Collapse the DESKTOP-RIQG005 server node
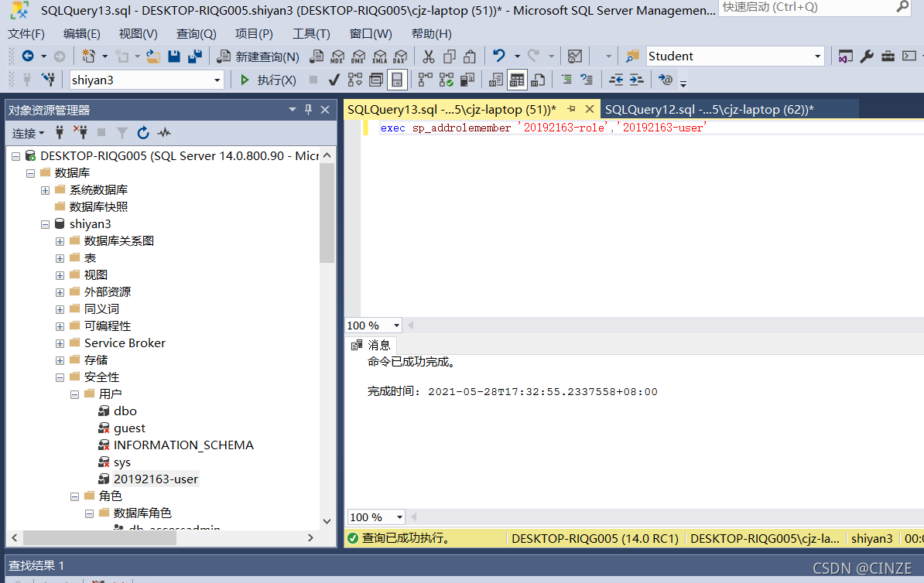 (16, 156)
